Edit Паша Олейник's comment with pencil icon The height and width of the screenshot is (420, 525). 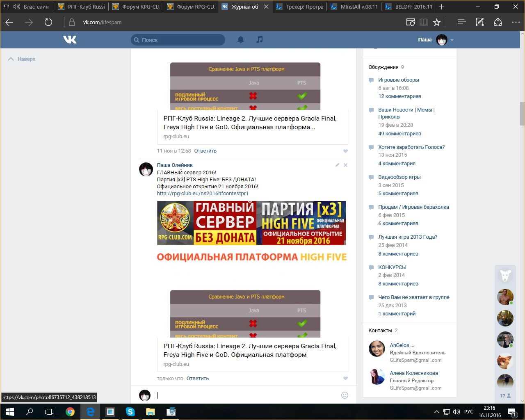pyautogui.click(x=337, y=165)
